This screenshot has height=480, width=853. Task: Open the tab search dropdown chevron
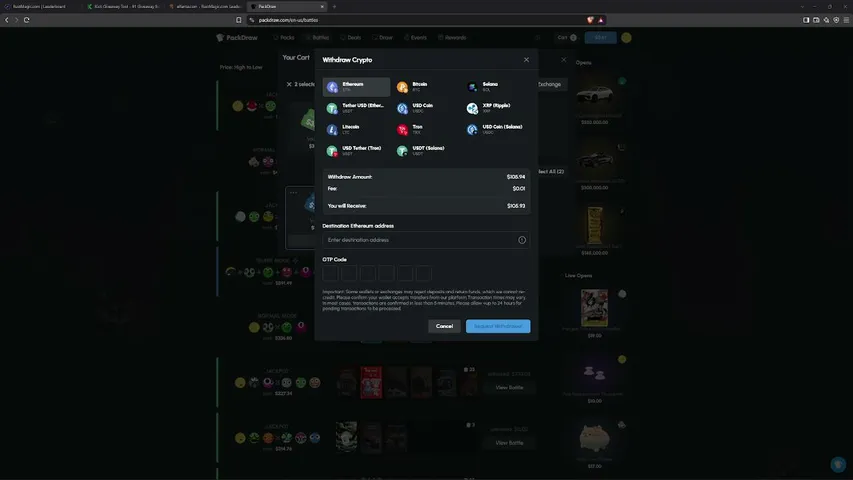click(x=802, y=7)
